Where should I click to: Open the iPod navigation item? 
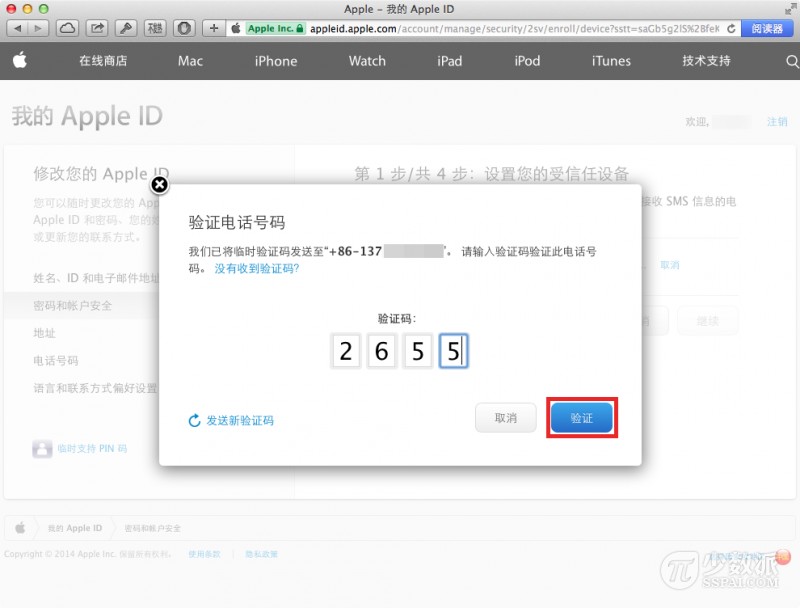click(x=527, y=61)
